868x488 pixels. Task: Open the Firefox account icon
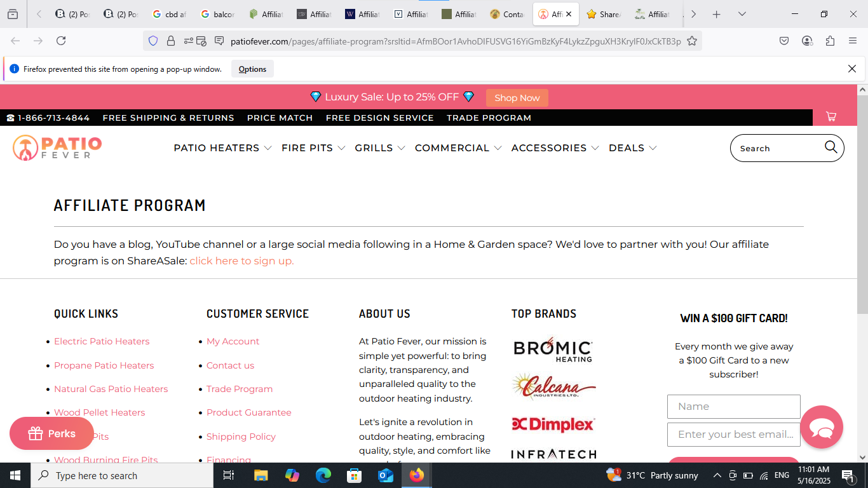pyautogui.click(x=807, y=41)
